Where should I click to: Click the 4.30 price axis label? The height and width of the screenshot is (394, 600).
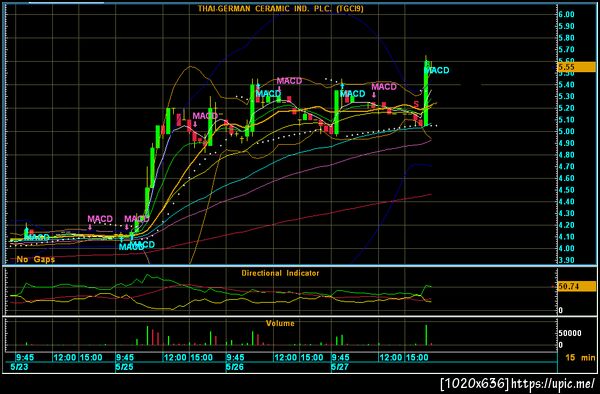click(x=567, y=213)
